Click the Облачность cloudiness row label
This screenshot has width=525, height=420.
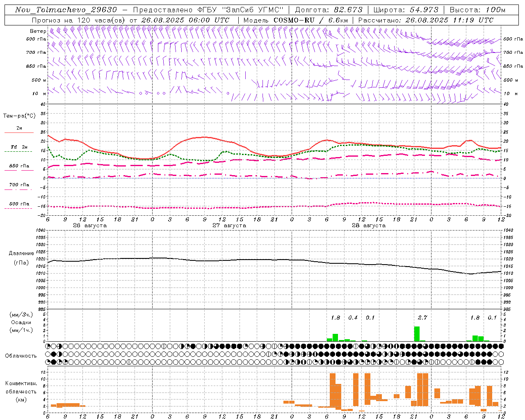coord(21,356)
